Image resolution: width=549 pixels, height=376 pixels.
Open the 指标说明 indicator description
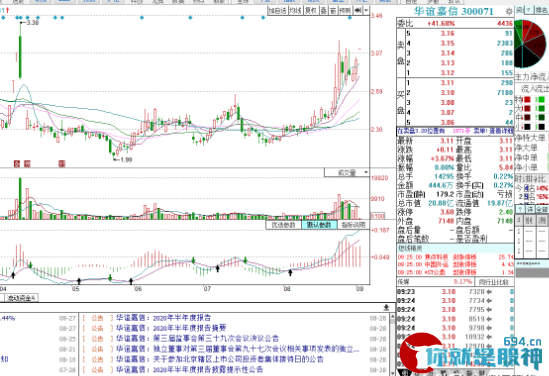(353, 225)
